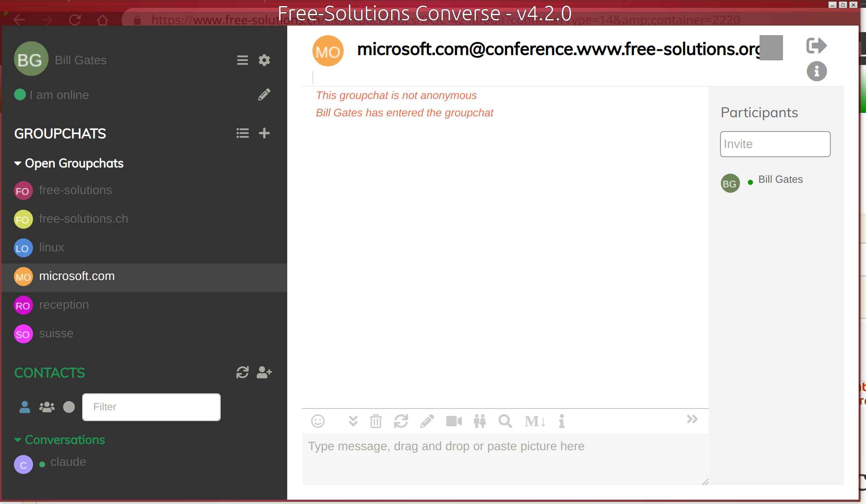The image size is (866, 504).
Task: Open the groupchat list overview icon
Action: 242,133
